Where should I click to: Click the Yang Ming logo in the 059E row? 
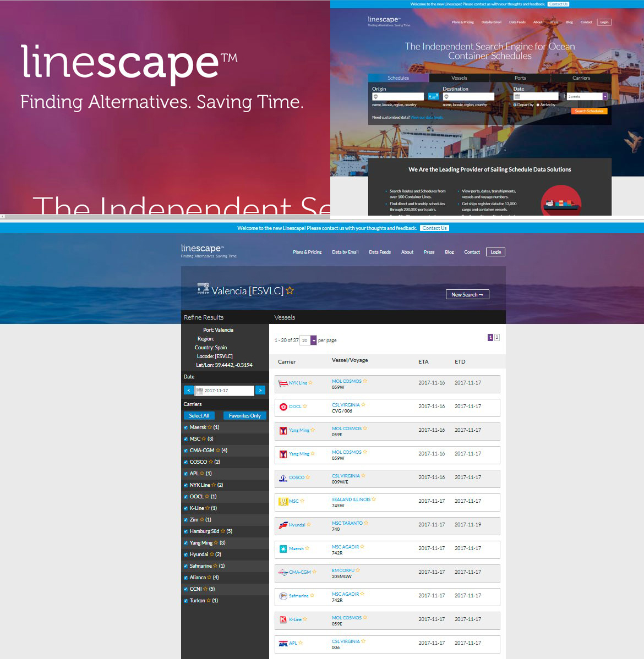point(283,430)
